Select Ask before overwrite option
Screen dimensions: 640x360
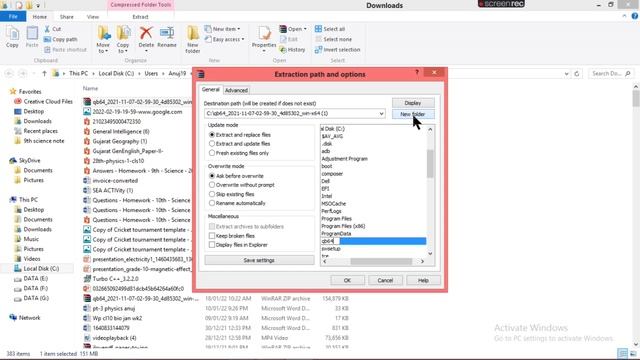point(212,176)
